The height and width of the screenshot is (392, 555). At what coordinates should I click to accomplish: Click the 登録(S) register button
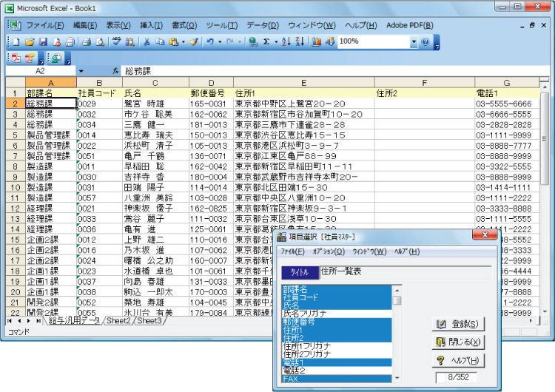click(x=458, y=324)
